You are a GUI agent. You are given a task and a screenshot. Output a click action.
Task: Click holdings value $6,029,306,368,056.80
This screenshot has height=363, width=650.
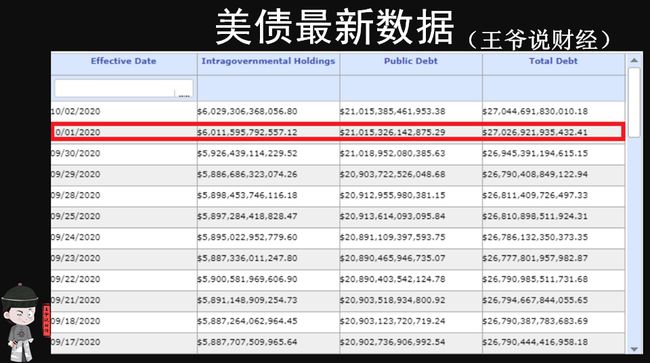pos(247,111)
